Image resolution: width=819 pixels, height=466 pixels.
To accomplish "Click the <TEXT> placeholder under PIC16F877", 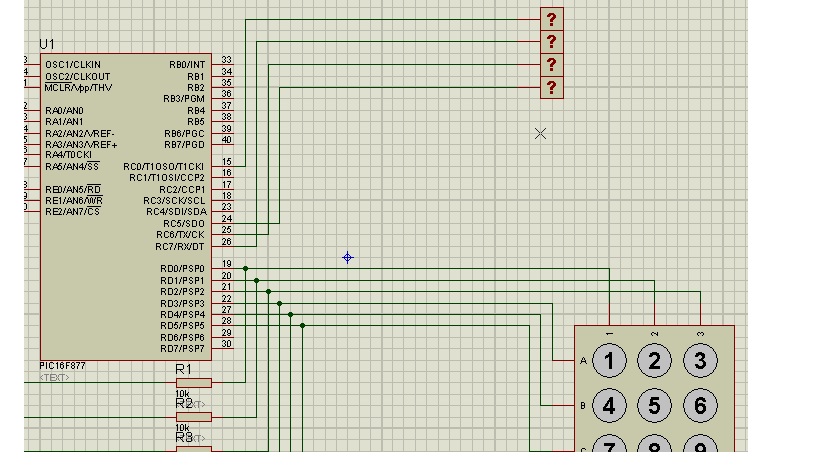I will (54, 377).
